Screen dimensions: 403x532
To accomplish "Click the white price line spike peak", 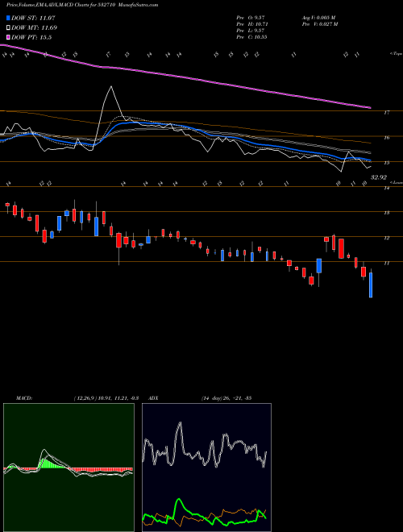I will coord(111,87).
